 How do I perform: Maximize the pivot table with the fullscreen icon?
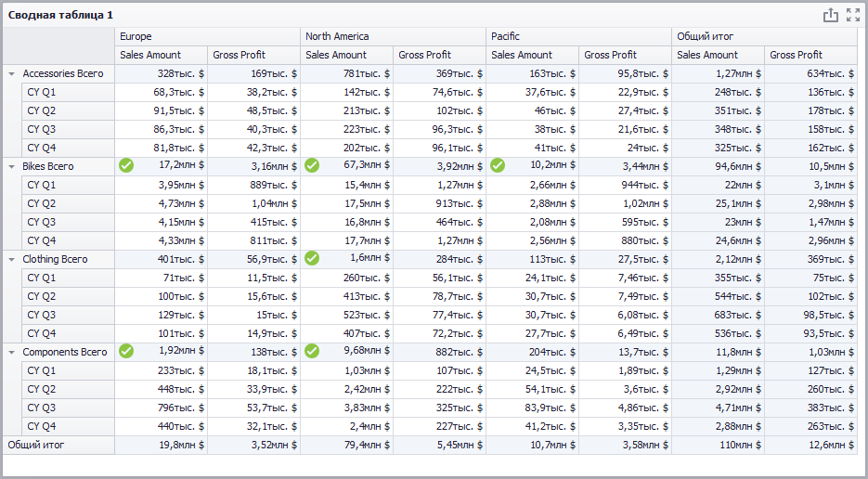pyautogui.click(x=853, y=16)
